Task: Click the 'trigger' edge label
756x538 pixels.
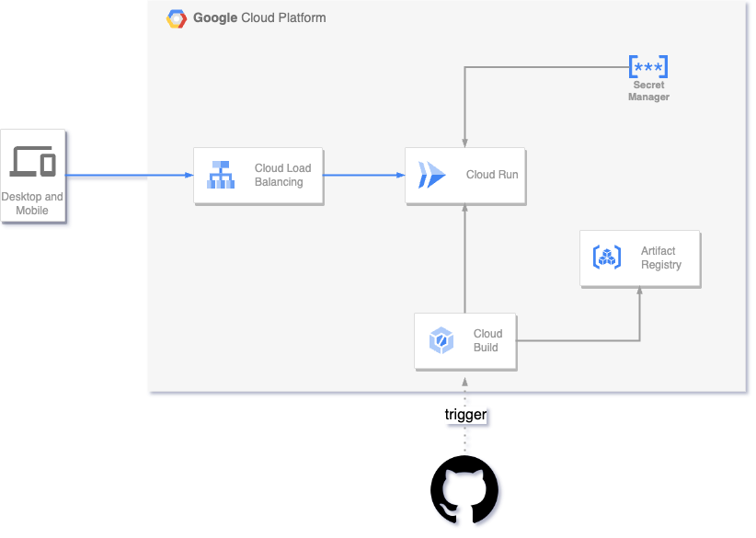Action: point(465,415)
